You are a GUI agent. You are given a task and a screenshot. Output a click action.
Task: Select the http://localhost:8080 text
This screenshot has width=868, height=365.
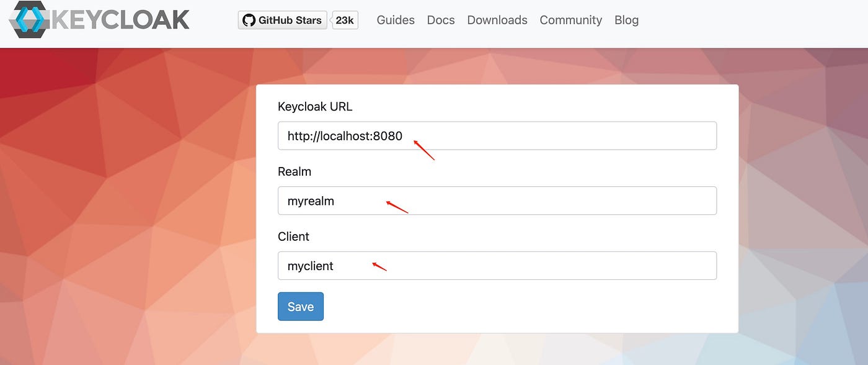(345, 135)
